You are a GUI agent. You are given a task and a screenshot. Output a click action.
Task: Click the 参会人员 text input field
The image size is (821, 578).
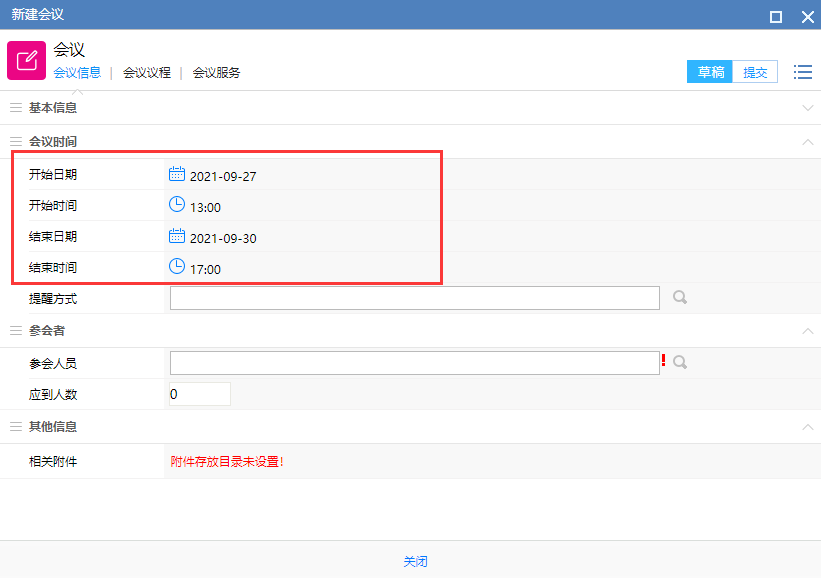click(414, 362)
